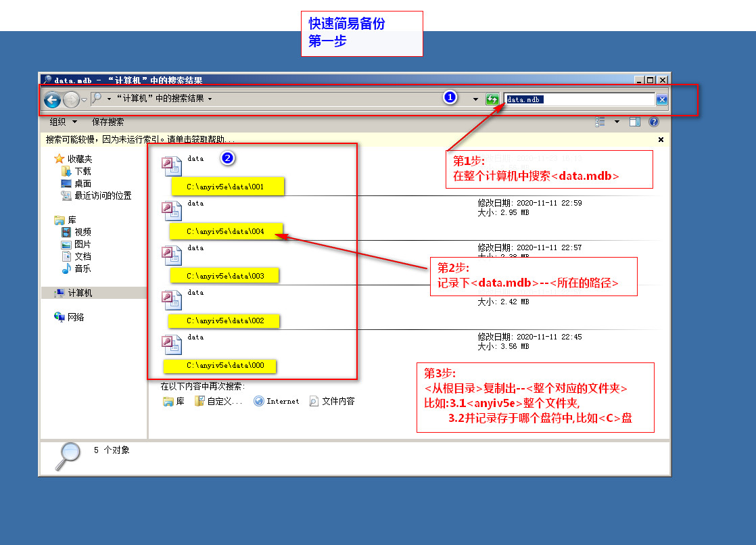
Task: Click the change view icon in toolbar
Action: click(600, 122)
